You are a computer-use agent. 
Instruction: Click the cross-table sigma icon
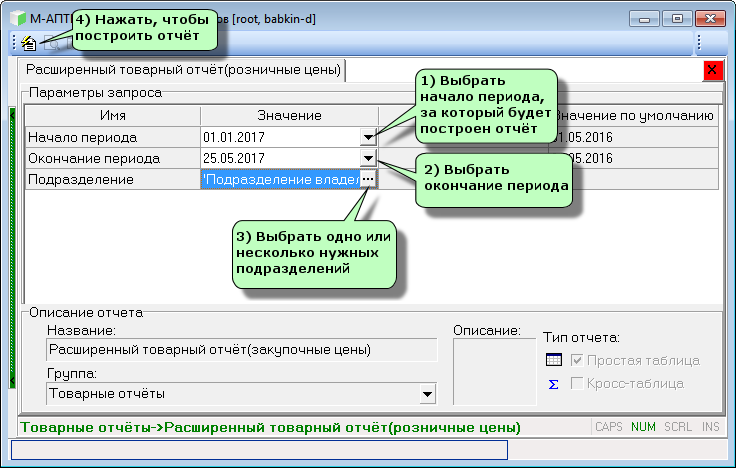coord(554,383)
